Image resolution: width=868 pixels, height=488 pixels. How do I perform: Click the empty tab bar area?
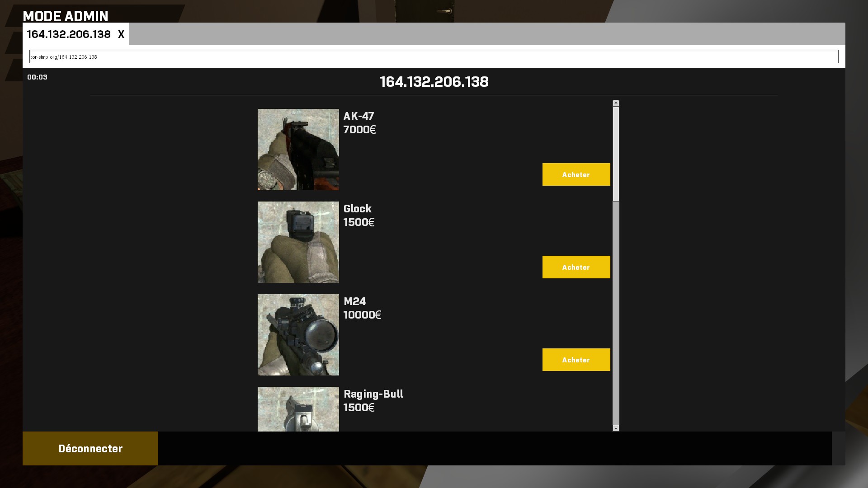[486, 34]
